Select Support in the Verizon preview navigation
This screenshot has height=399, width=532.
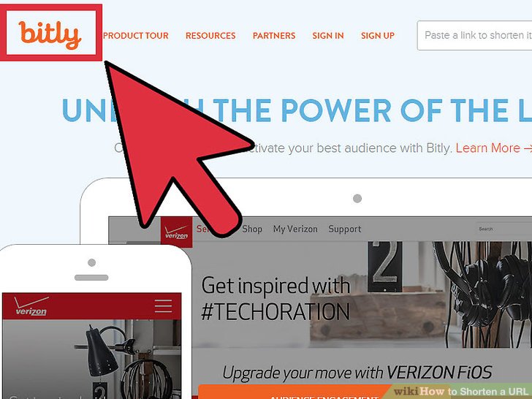345,229
